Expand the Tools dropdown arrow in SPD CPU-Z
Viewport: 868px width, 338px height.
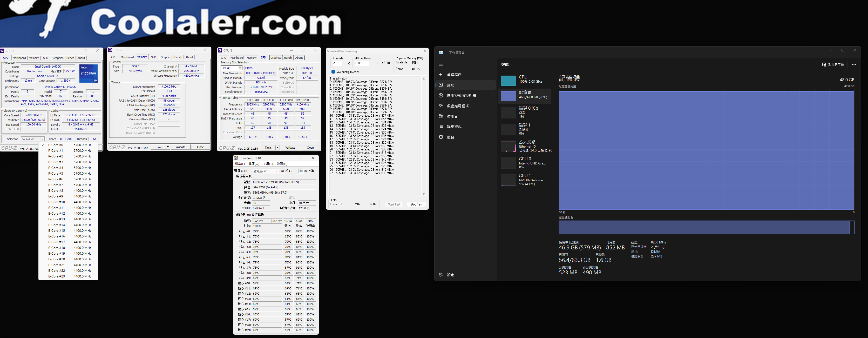(277, 147)
